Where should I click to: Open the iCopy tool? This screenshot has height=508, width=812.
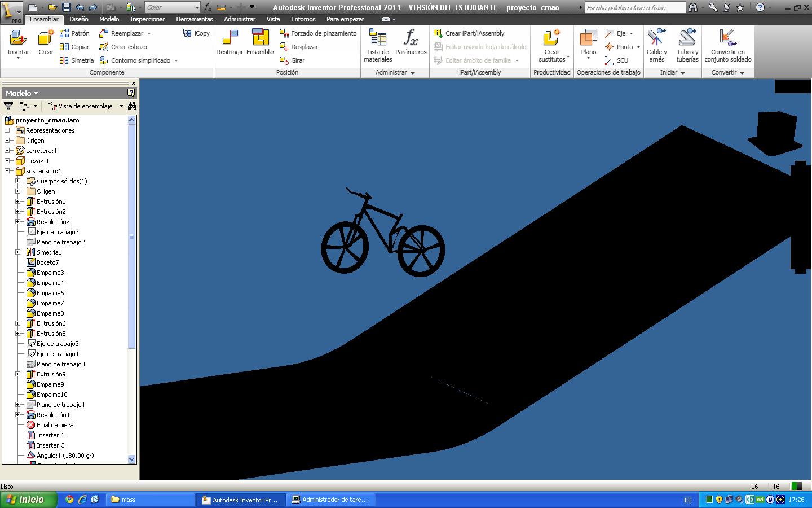point(196,33)
